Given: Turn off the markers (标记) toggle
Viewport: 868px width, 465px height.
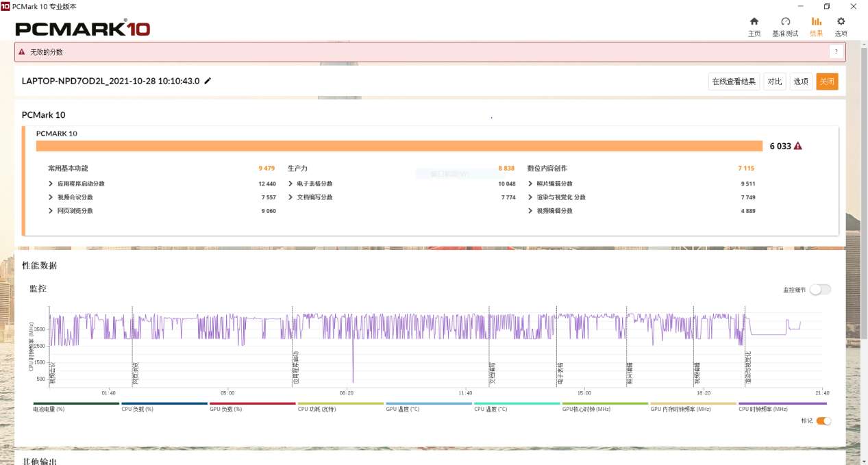Looking at the screenshot, I should (x=823, y=421).
